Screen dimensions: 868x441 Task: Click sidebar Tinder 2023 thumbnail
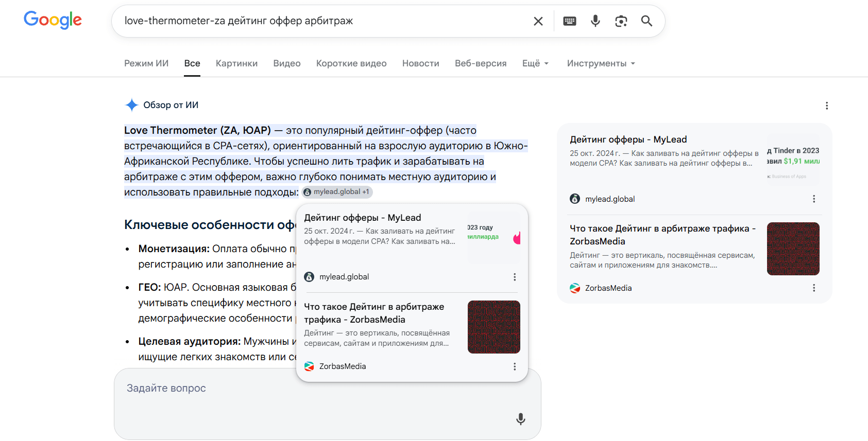tap(793, 160)
